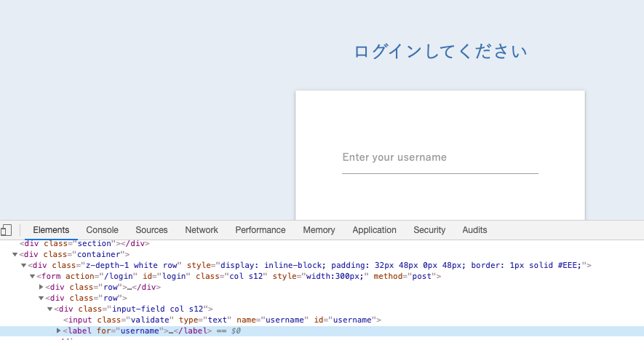The image size is (644, 340).
Task: Toggle the device toolbar icon in DevTools
Action: 6,230
